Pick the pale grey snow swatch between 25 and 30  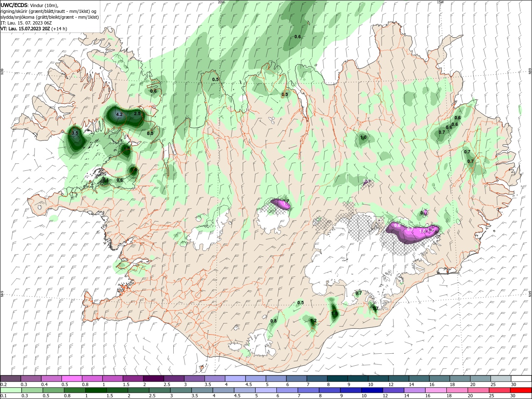500,379
